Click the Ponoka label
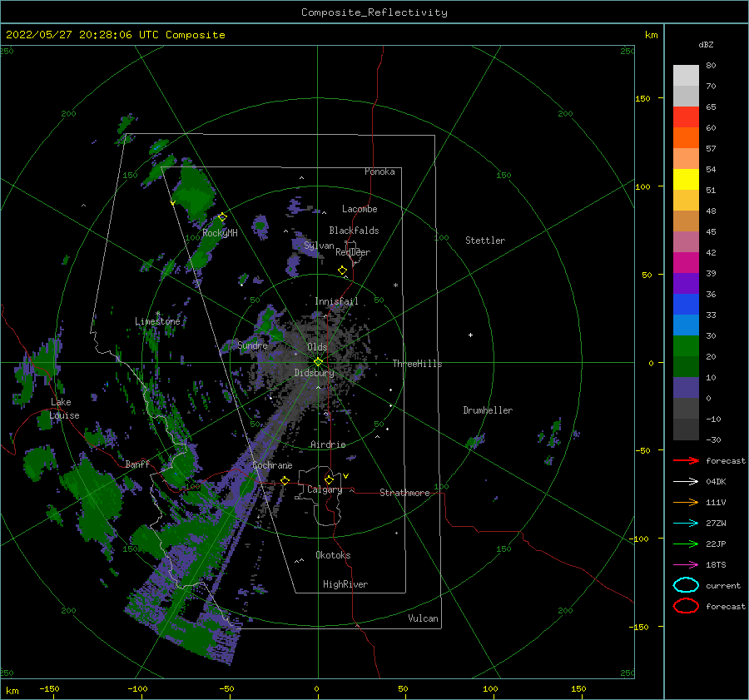Viewport: 749px width, 700px height. tap(379, 172)
